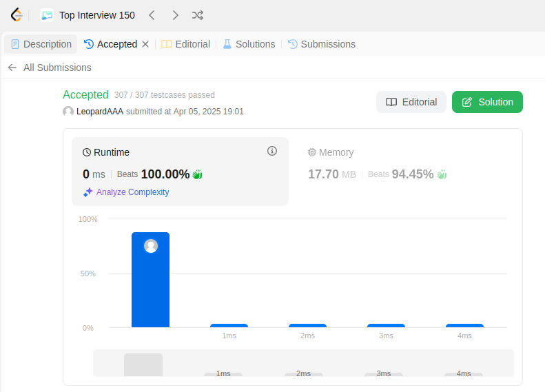545x392 pixels.
Task: Click the 1ms bar in the runtime chart
Action: pyautogui.click(x=229, y=326)
